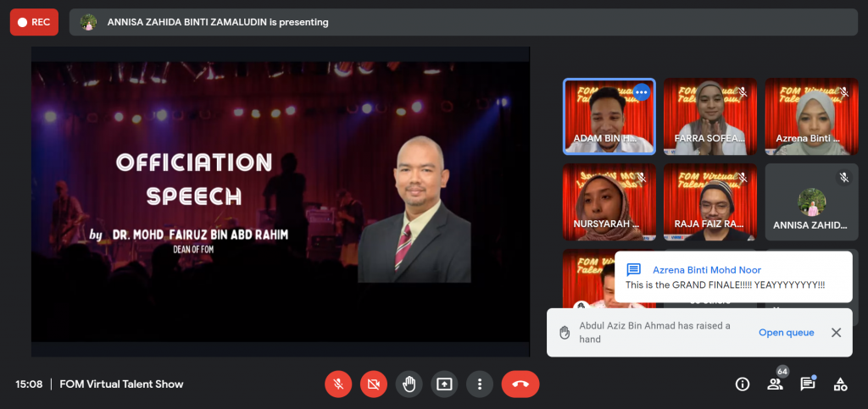Open options on ADAM BIN tile
This screenshot has width=868, height=409.
[642, 91]
